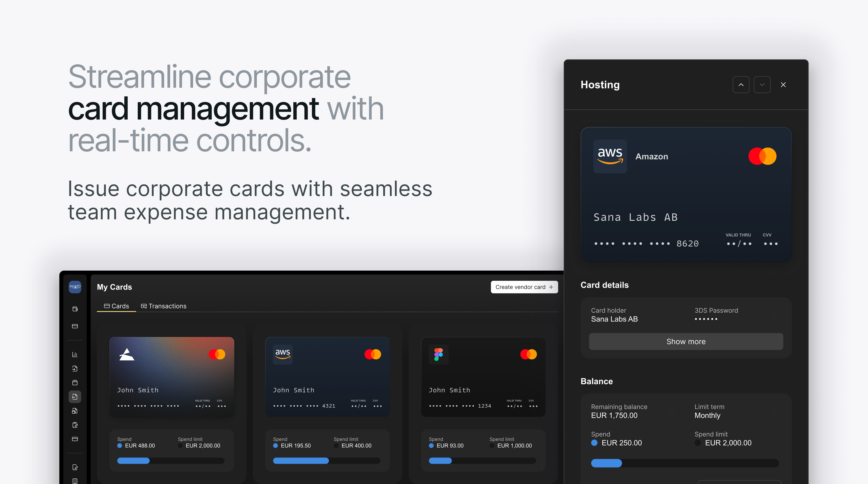Click Create vendor card button
The height and width of the screenshot is (484, 868).
click(524, 287)
